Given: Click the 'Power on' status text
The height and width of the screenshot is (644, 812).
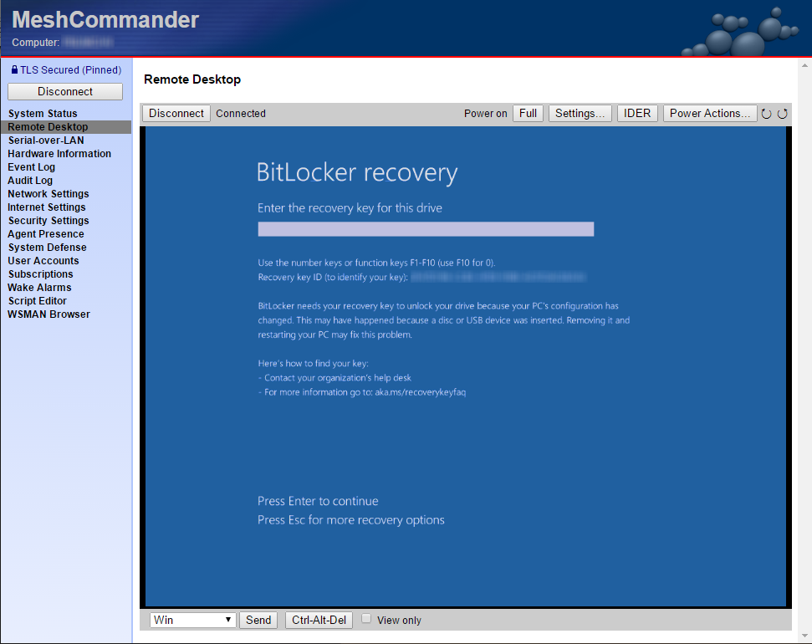Looking at the screenshot, I should (x=485, y=114).
